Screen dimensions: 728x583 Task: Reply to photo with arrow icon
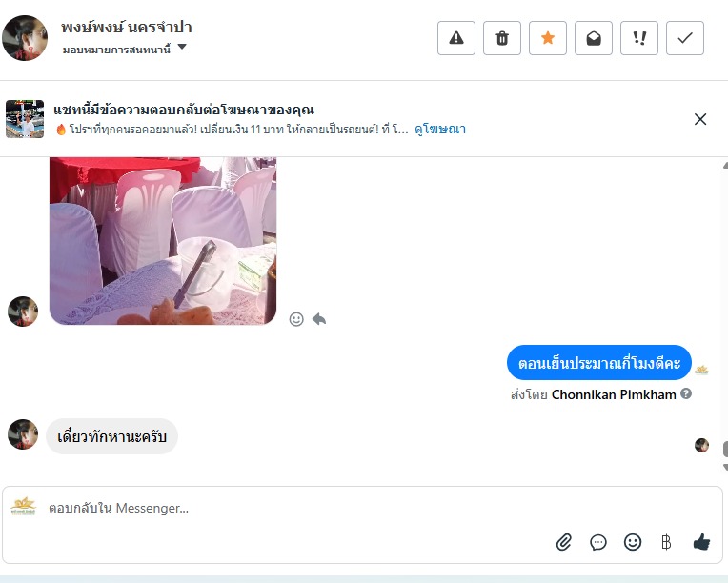tap(319, 319)
